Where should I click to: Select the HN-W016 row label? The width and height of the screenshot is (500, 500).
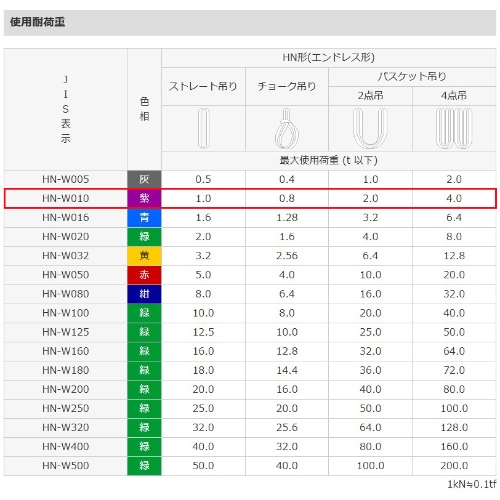[x=66, y=217]
